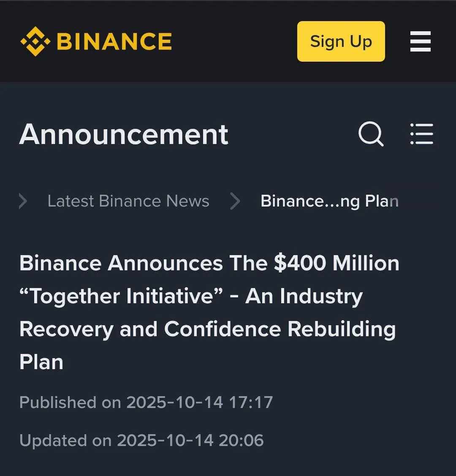
Task: Open the announcement category list icon
Action: coord(421,134)
